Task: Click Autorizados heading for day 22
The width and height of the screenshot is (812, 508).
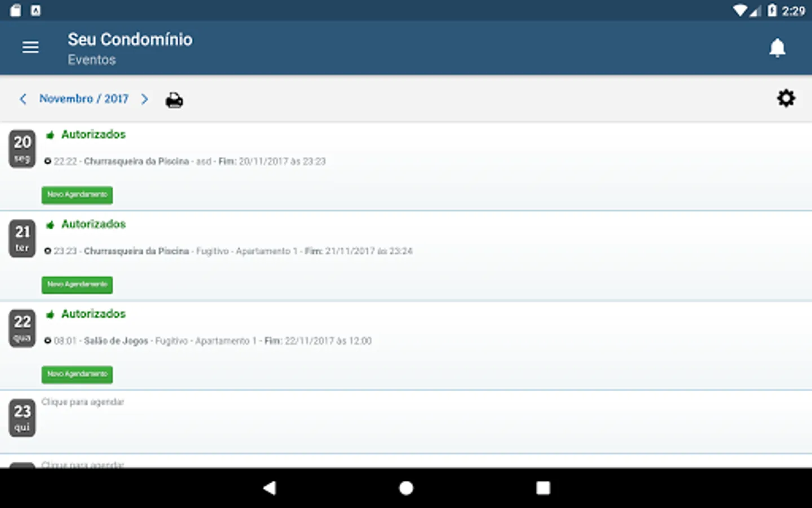Action: tap(94, 314)
